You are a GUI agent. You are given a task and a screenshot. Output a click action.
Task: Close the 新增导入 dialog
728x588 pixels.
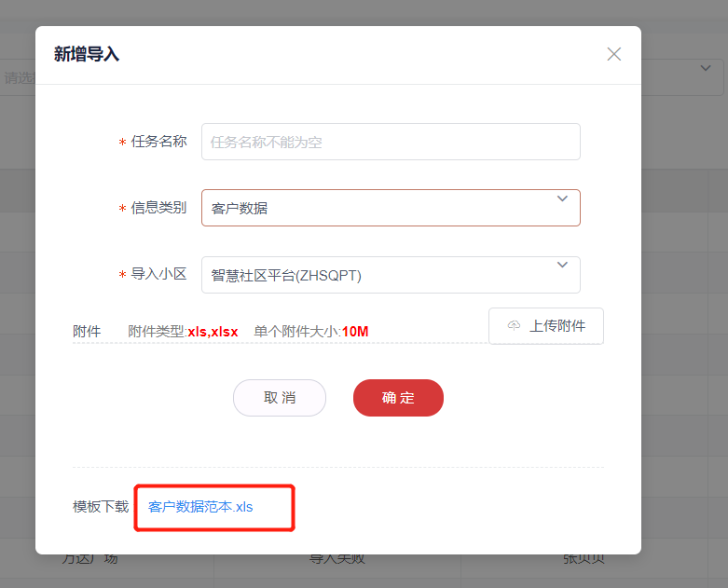click(x=613, y=54)
